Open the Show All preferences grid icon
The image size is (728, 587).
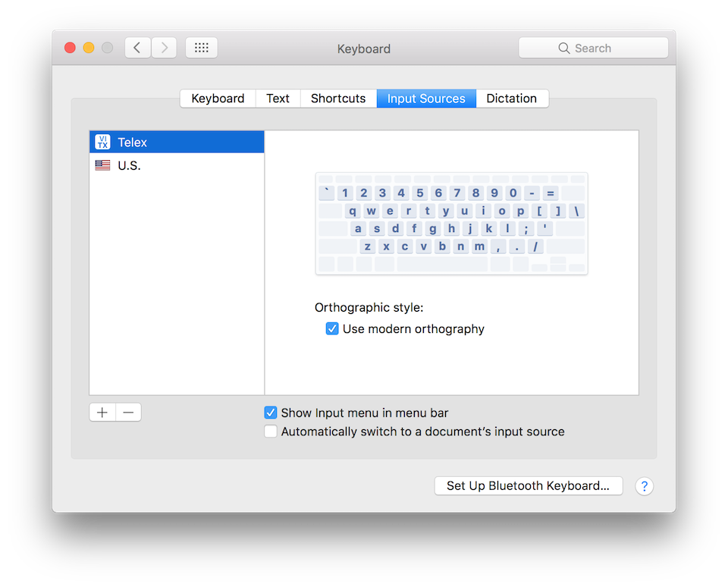point(201,47)
